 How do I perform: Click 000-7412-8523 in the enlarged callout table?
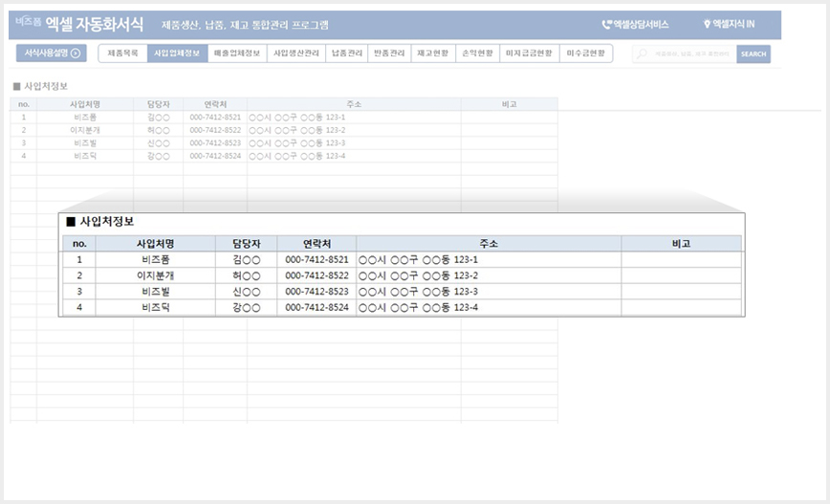pos(317,291)
